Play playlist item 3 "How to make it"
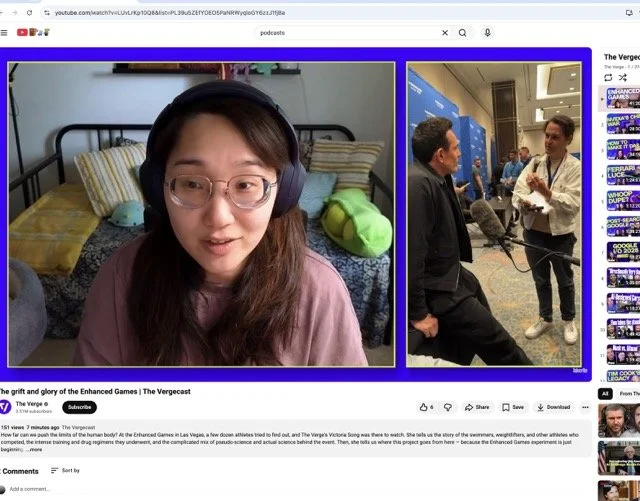The image size is (640, 501). click(623, 149)
